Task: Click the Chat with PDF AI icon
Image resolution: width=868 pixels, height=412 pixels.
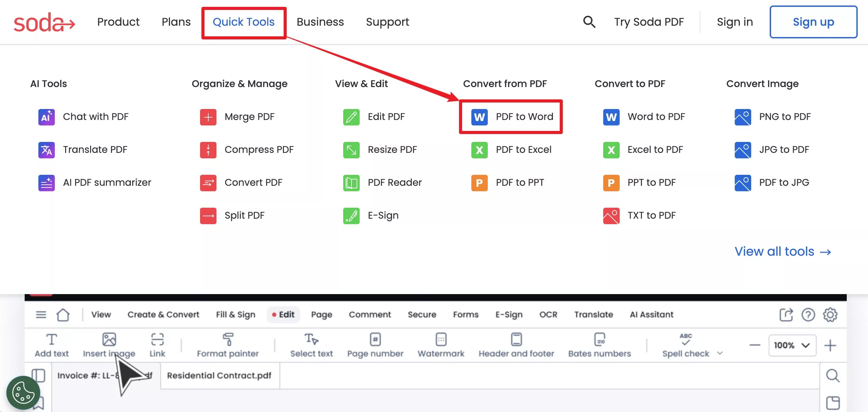Action: coord(47,117)
